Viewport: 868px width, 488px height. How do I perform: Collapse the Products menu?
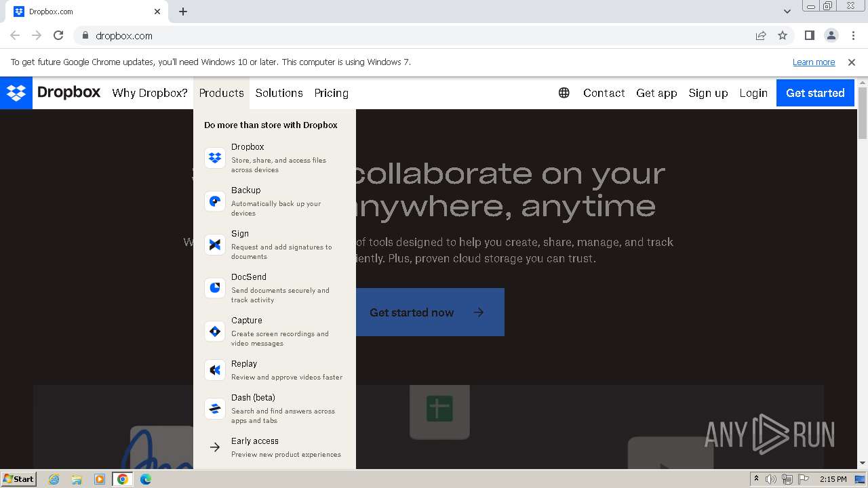(x=222, y=93)
